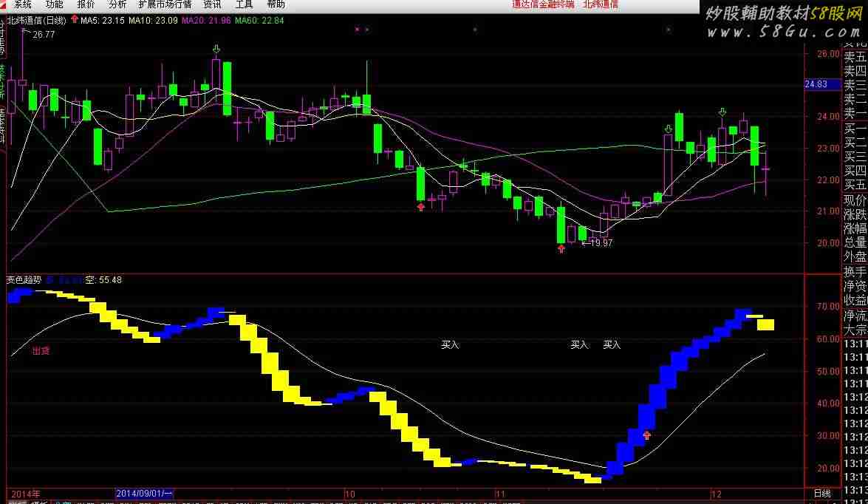
Task: Click the red 北纬通信 title in the top bar
Action: pyautogui.click(x=601, y=4)
